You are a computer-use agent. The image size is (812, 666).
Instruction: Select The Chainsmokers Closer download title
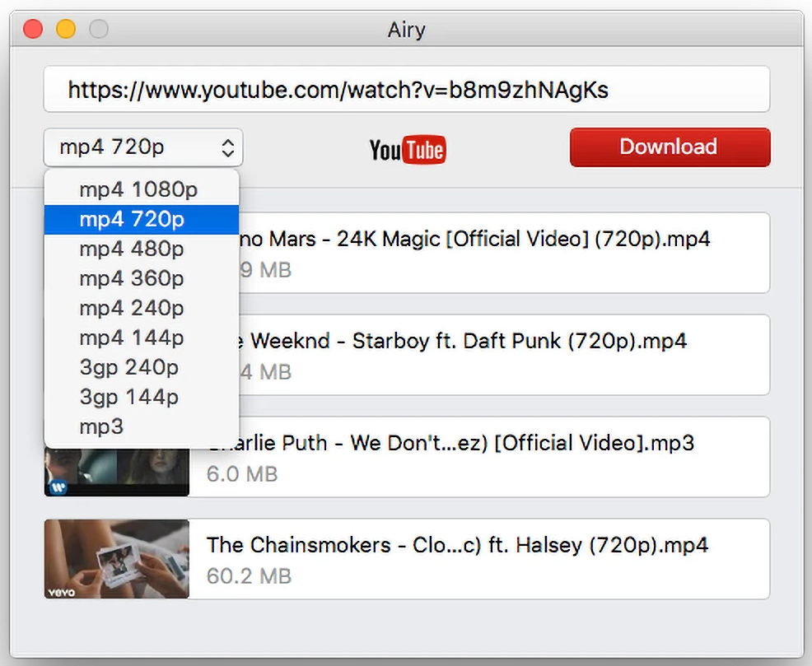click(457, 546)
